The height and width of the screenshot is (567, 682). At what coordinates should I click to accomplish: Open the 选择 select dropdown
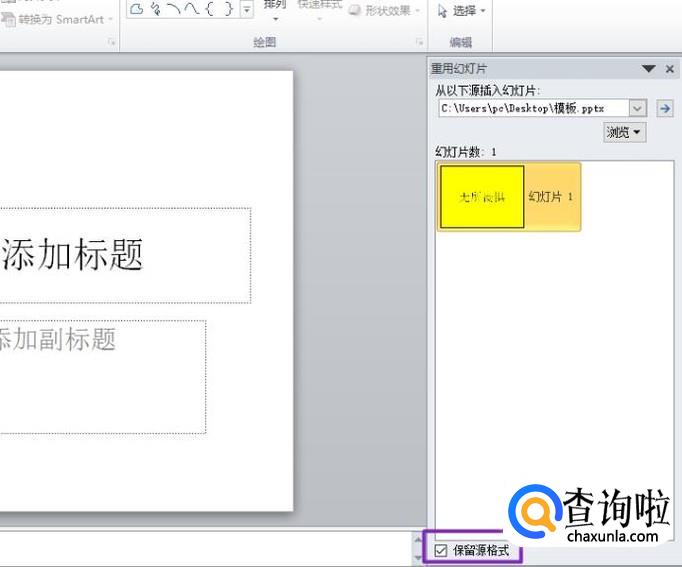(461, 10)
